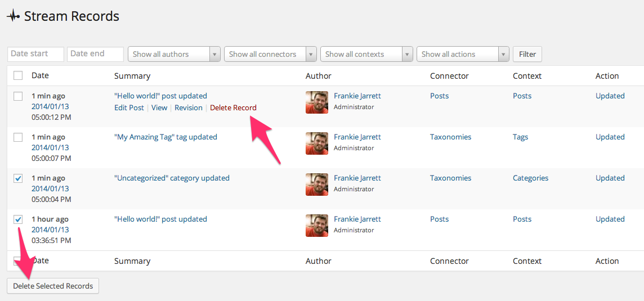
Task: Select checkbox for My Amazing Tag record
Action: [18, 137]
